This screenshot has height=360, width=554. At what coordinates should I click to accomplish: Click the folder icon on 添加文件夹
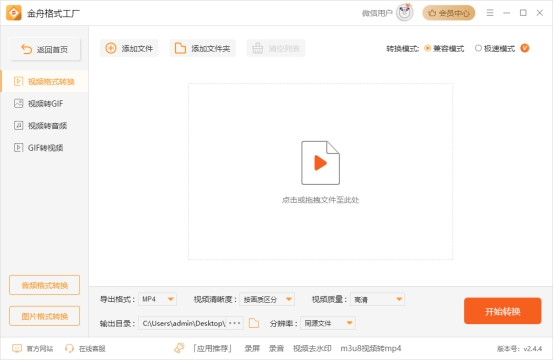click(x=180, y=48)
